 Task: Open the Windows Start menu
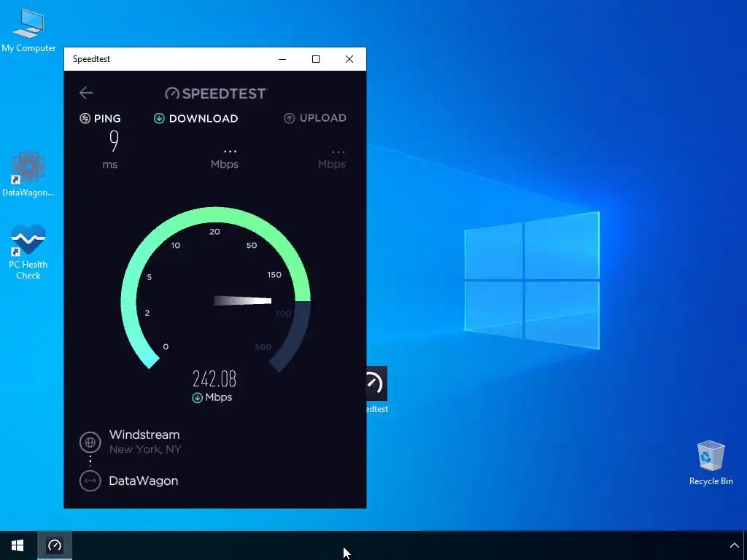click(x=18, y=545)
